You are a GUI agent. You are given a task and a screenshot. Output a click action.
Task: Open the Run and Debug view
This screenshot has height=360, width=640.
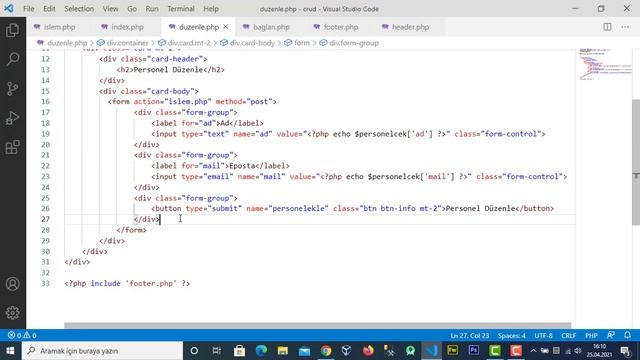click(x=13, y=118)
